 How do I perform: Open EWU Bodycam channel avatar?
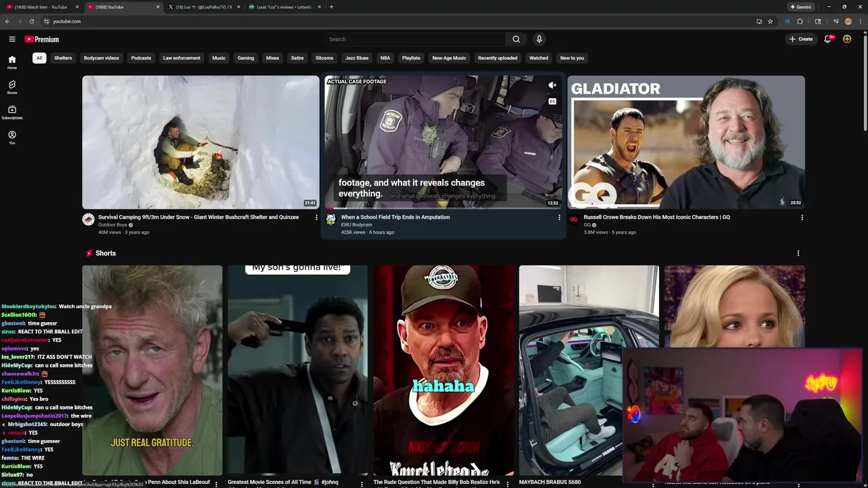(x=330, y=219)
